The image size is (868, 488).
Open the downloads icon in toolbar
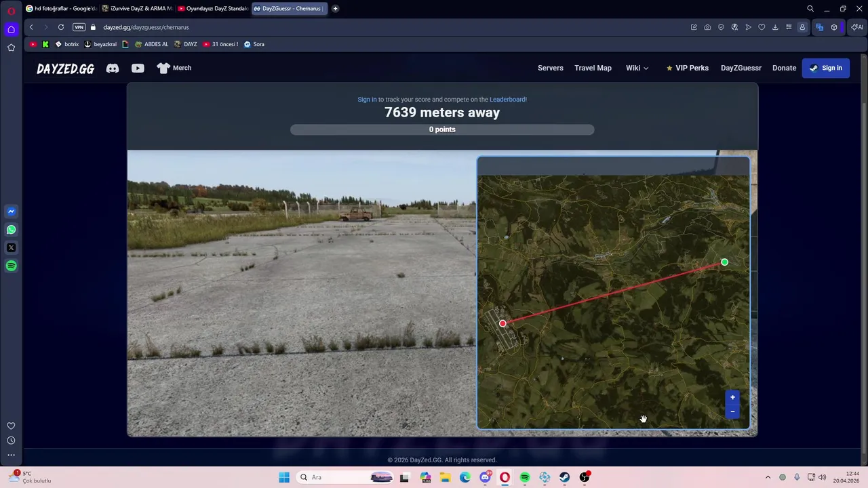(x=775, y=27)
